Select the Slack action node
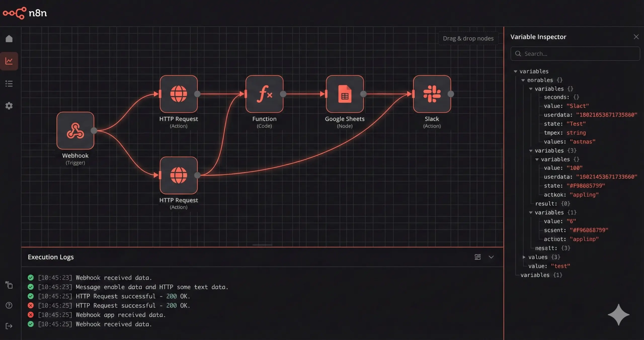The height and width of the screenshot is (340, 644). [432, 94]
